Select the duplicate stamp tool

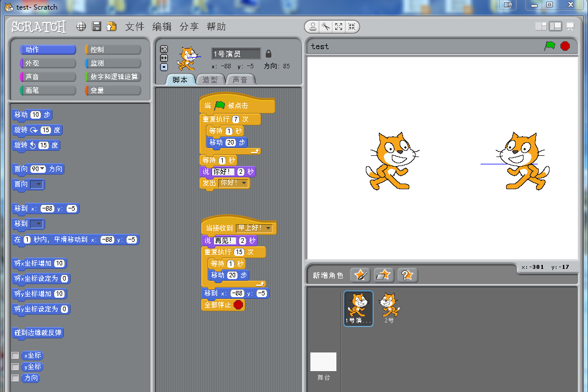click(x=313, y=27)
